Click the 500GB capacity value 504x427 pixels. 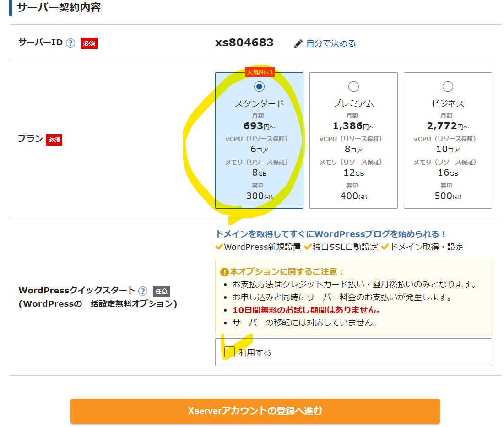448,196
